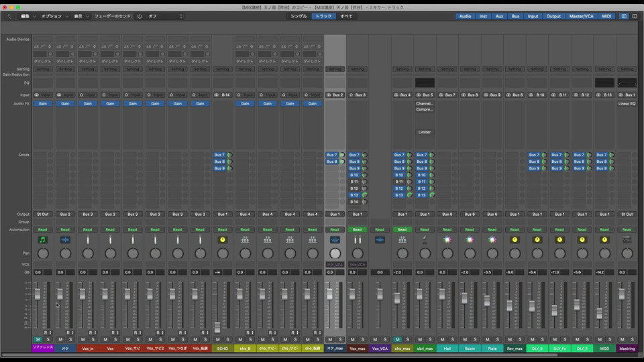644x362 pixels.
Task: Click the microphone icon on Vox_in channel
Action: 88,239
